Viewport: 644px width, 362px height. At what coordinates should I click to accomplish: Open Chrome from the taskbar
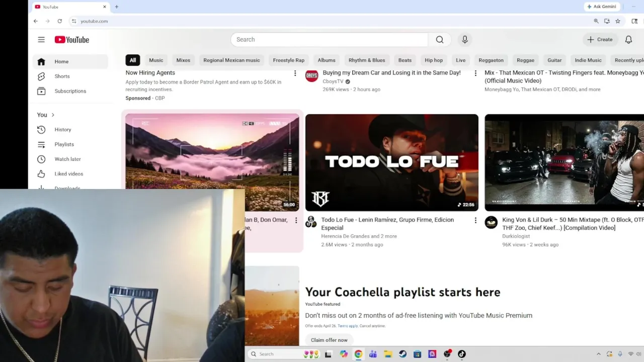coord(358,354)
